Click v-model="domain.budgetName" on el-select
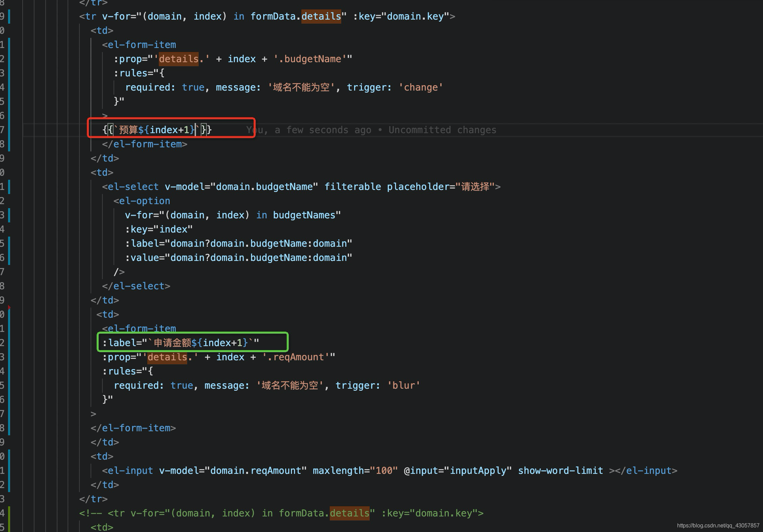The height and width of the screenshot is (532, 763). point(241,187)
